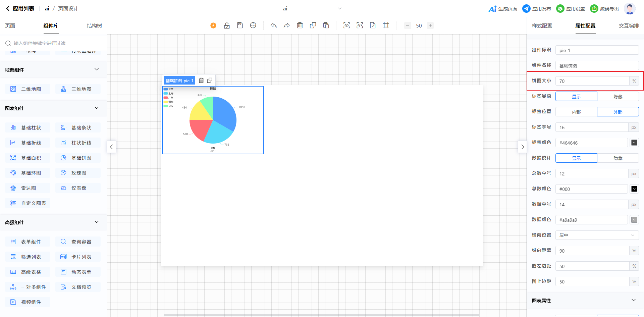Collapse the 图表组件 section
Image resolution: width=644 pixels, height=317 pixels.
[x=97, y=108]
